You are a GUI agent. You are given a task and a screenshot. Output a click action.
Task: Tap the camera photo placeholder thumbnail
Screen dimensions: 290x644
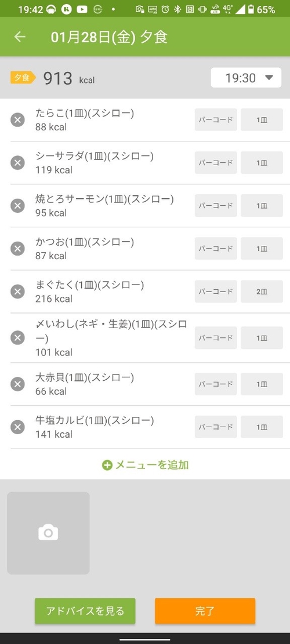[x=48, y=533]
